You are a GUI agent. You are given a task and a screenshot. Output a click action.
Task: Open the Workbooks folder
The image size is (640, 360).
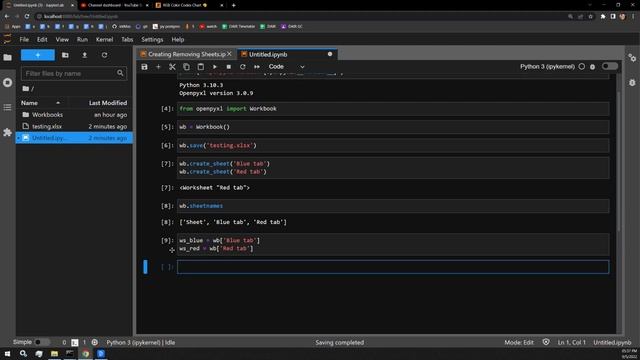(x=74, y=115)
